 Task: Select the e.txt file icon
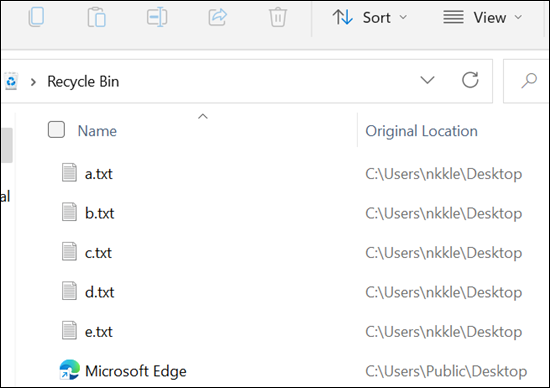pyautogui.click(x=69, y=330)
